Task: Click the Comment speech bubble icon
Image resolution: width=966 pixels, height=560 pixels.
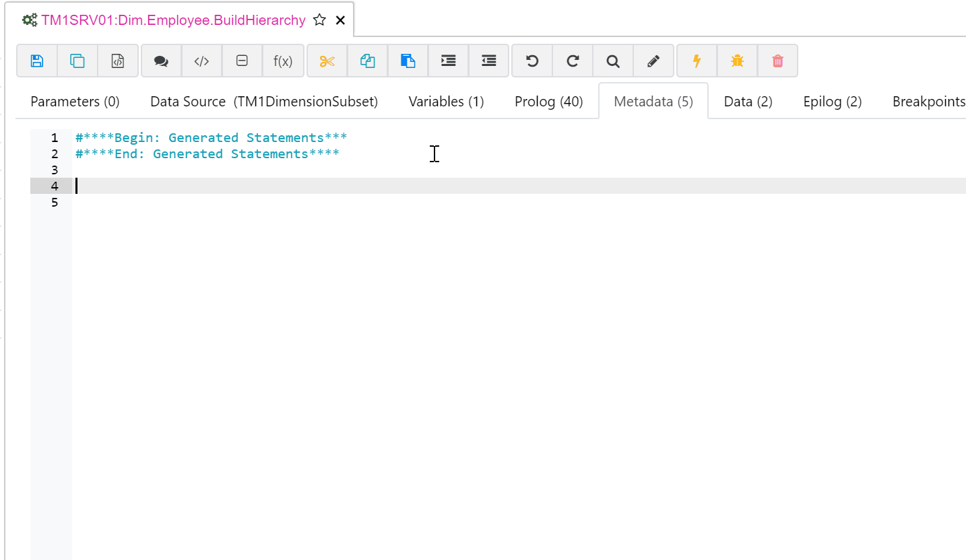Action: [161, 61]
